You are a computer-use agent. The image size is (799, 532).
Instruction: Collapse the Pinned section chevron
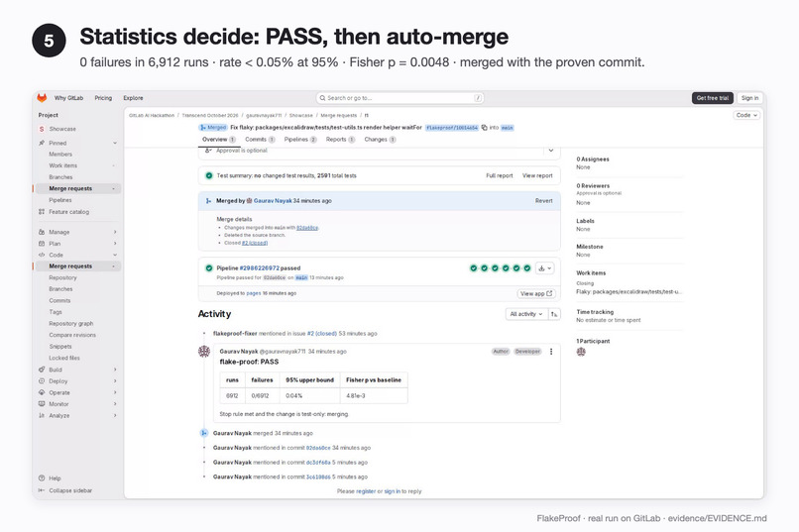[115, 143]
